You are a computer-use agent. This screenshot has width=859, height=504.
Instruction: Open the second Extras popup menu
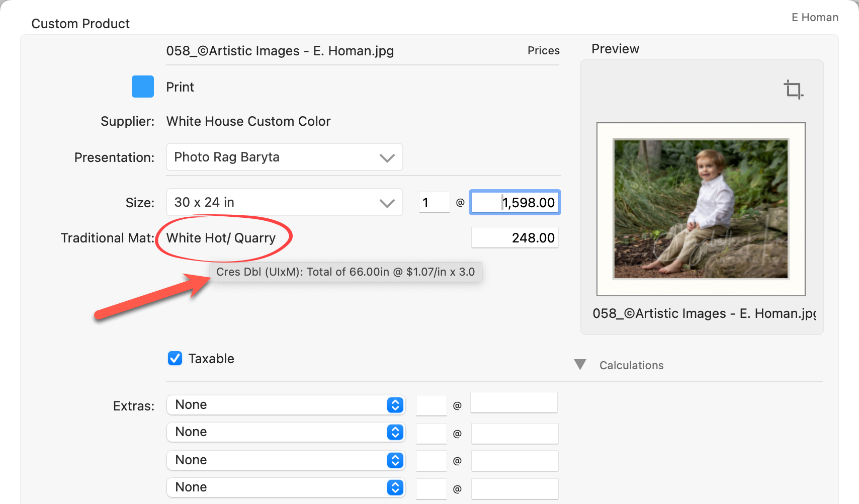286,432
